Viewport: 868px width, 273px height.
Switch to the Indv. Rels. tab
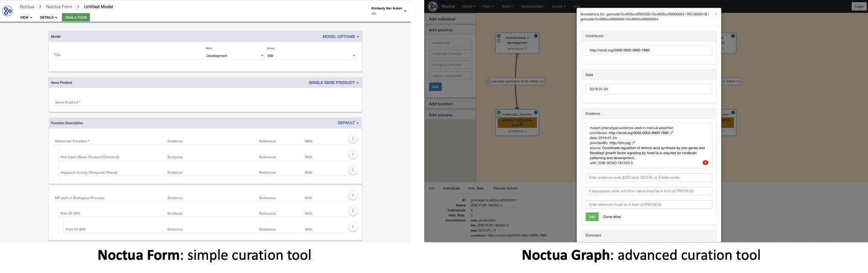coord(476,188)
